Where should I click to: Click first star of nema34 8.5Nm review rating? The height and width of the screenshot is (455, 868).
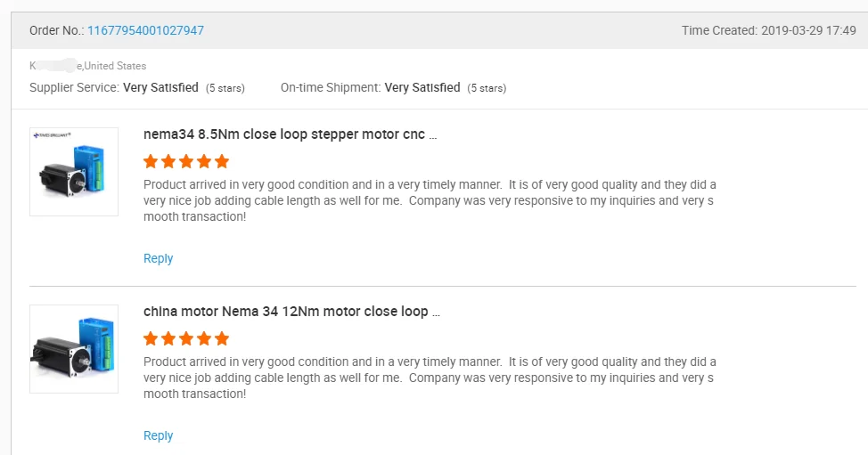(x=151, y=161)
